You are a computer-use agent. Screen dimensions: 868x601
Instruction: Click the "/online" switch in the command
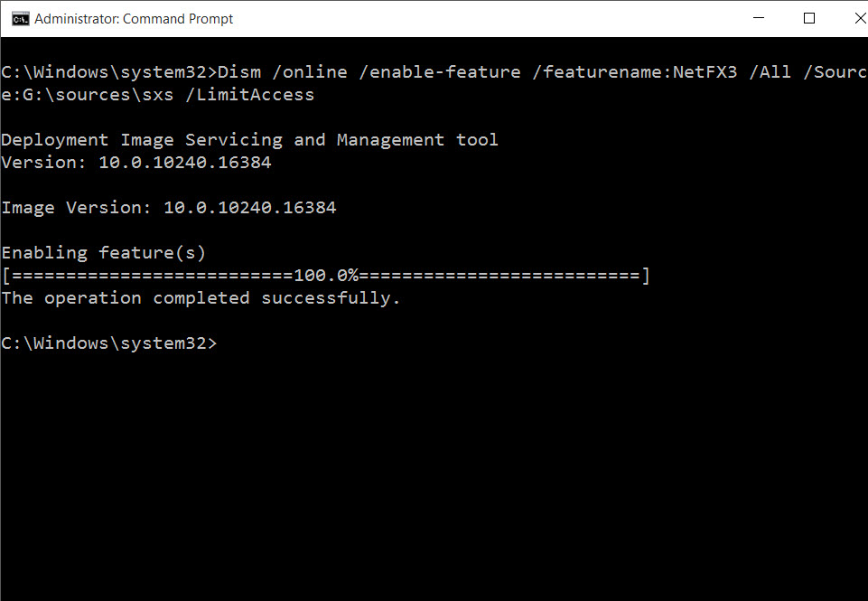coord(310,72)
